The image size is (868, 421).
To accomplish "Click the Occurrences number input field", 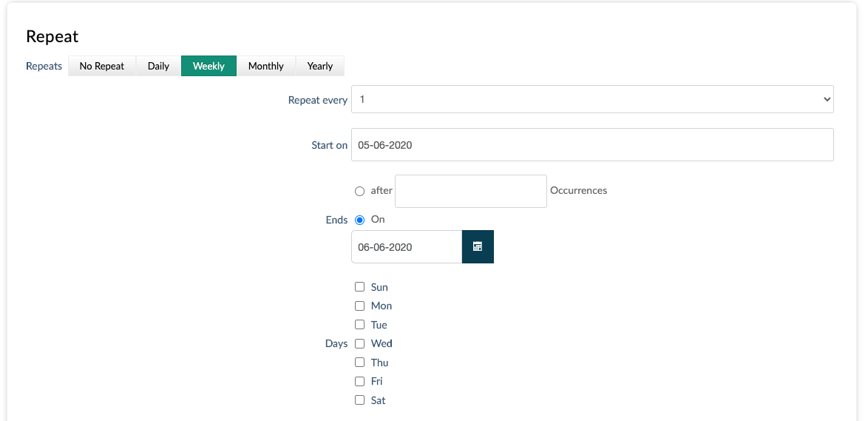I will click(x=471, y=191).
